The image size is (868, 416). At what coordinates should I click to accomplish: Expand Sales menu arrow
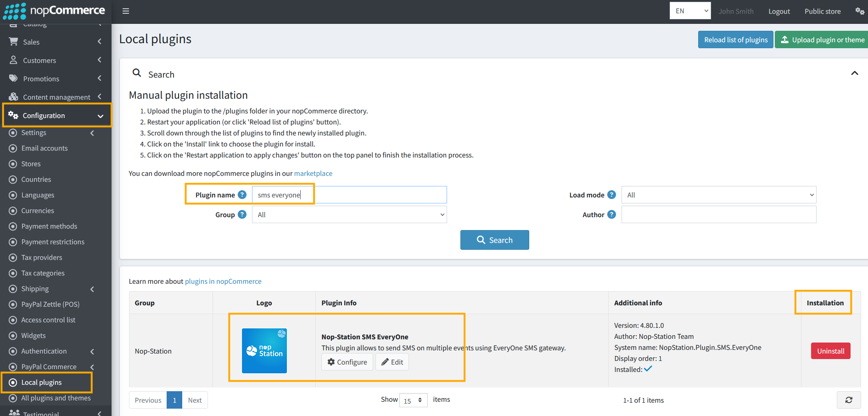pos(100,41)
